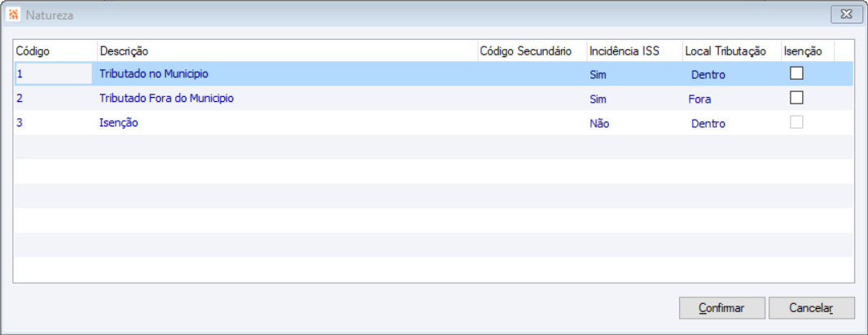Check Isenção box for Tributado no Municipio
868x335 pixels.
click(796, 73)
